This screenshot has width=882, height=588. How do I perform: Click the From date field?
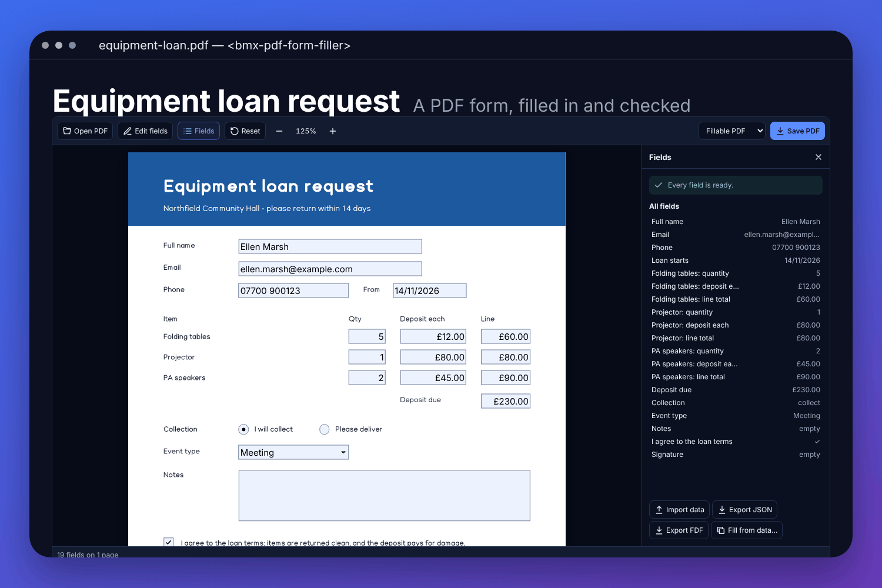pos(430,290)
